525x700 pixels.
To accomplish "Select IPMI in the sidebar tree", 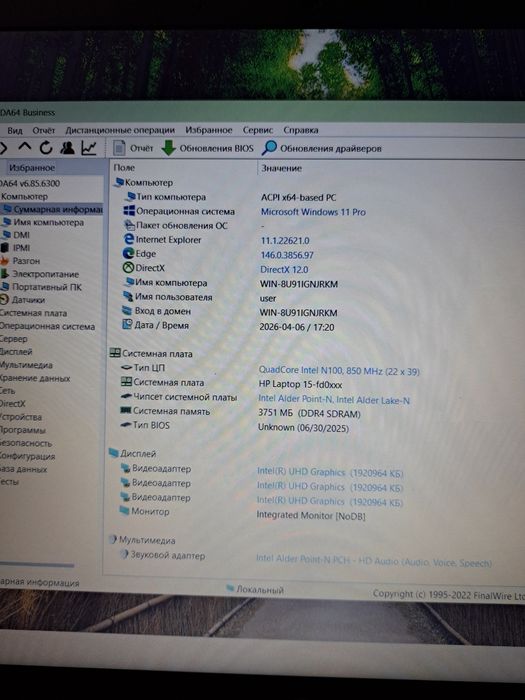I will [x=16, y=247].
